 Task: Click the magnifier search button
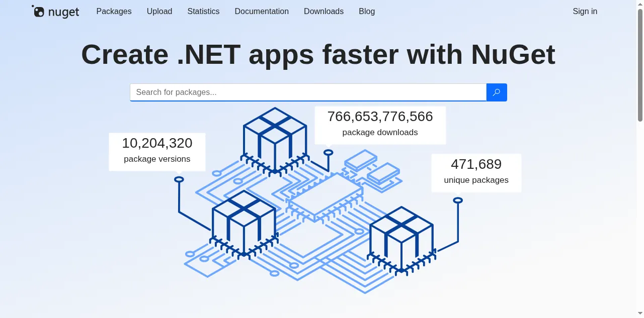coord(497,92)
